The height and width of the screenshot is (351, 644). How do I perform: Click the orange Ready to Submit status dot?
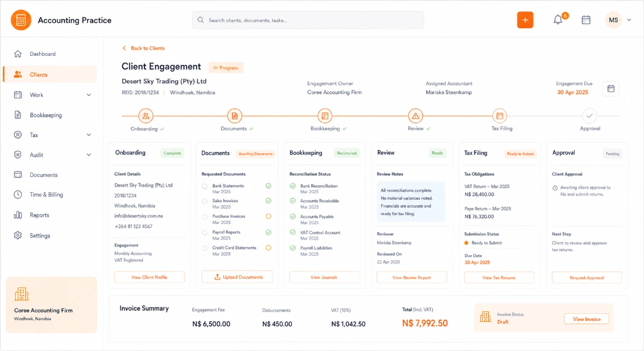click(466, 243)
